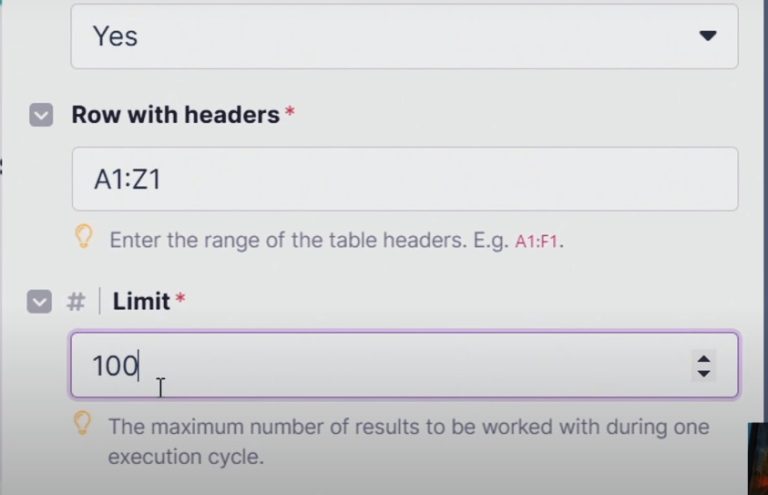Click the # number type icon beside Limit
Viewport: 768px width, 495px height.
75,301
